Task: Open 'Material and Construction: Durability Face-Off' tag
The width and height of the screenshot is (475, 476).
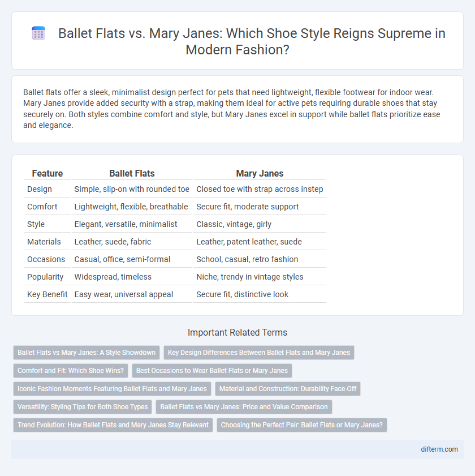Action: tap(288, 389)
